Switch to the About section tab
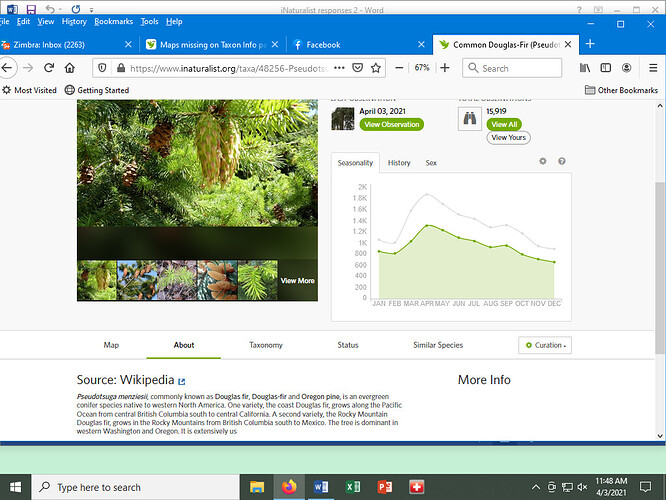Viewport: 666px width, 500px height. (183, 345)
